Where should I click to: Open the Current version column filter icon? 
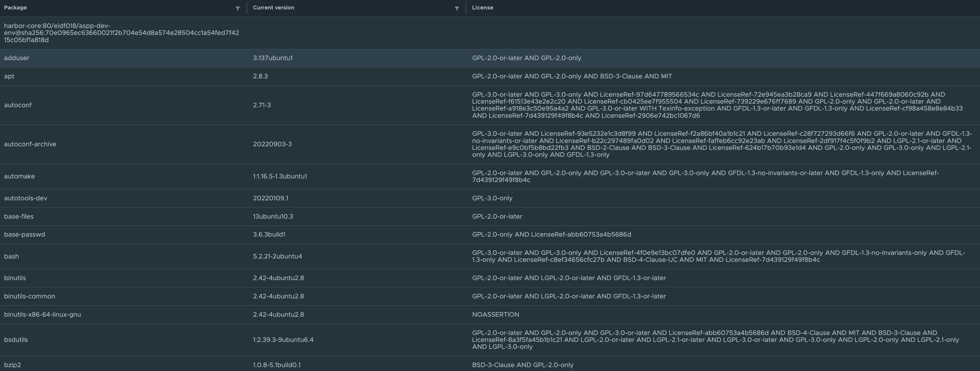pos(457,8)
